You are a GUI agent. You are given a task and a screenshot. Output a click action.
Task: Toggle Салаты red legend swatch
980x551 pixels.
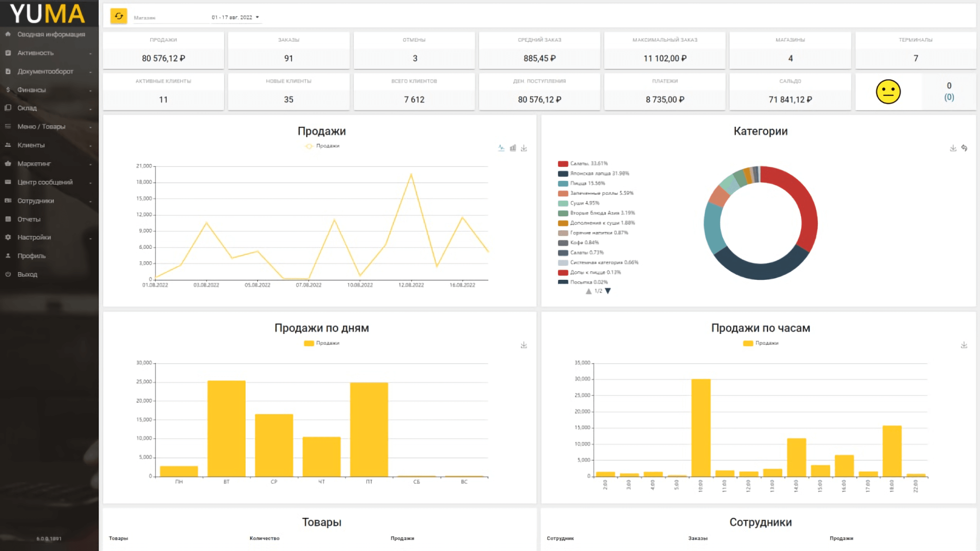coord(563,164)
